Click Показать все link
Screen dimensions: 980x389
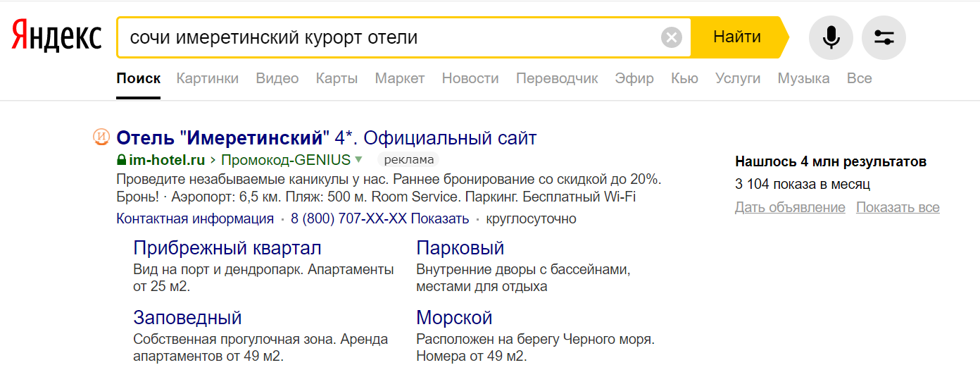coord(898,207)
